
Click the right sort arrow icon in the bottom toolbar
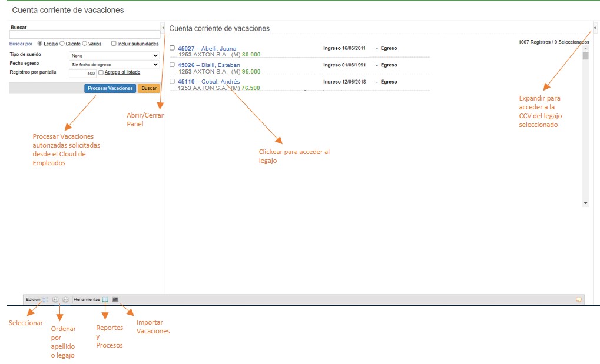65,299
